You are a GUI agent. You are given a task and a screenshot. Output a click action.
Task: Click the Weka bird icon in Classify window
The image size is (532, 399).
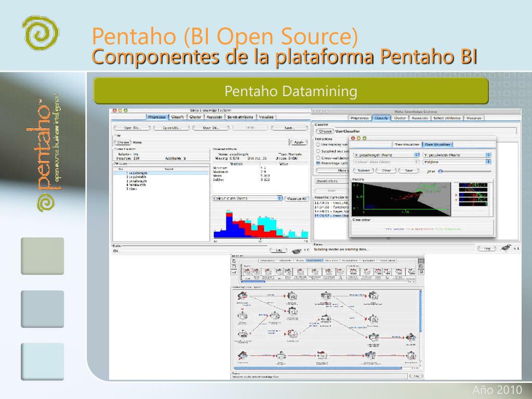click(506, 248)
